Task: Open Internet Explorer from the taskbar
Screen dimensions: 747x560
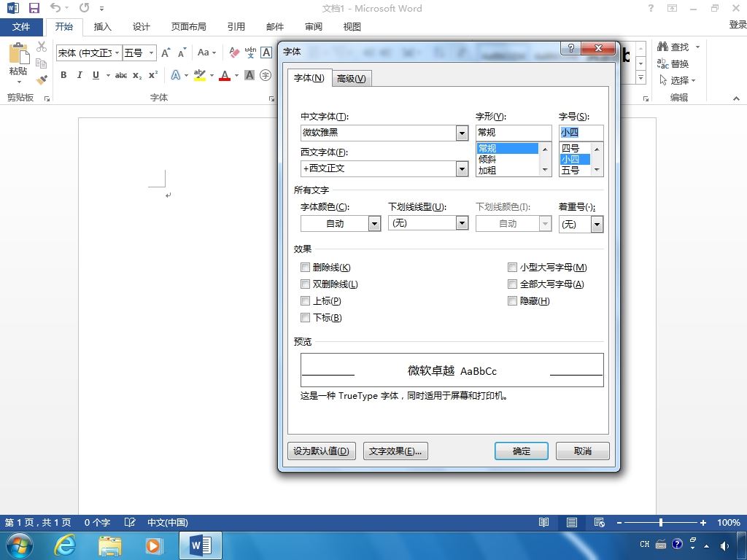Action: (65, 545)
